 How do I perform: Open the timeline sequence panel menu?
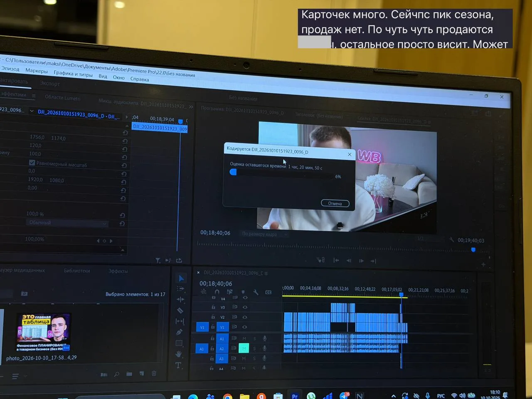pyautogui.click(x=266, y=273)
